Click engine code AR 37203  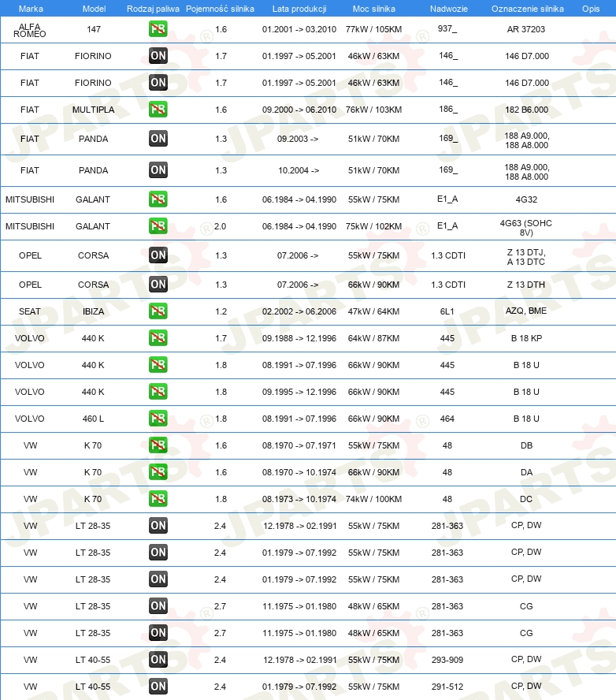[526, 29]
